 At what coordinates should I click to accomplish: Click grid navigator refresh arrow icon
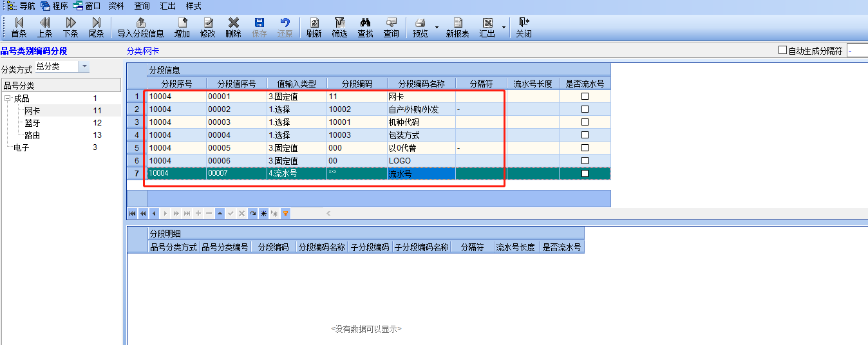click(253, 213)
